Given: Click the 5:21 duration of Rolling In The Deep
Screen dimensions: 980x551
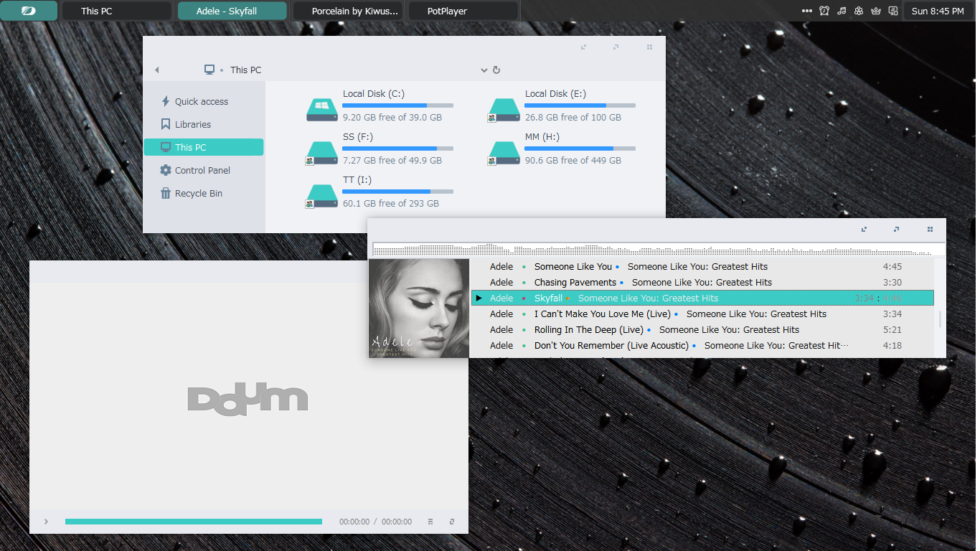Looking at the screenshot, I should tap(892, 329).
